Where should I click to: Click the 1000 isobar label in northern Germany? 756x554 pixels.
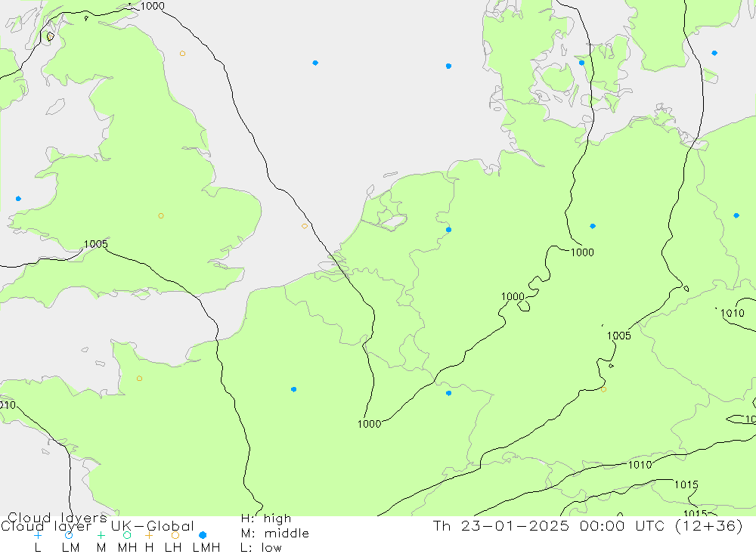582,252
